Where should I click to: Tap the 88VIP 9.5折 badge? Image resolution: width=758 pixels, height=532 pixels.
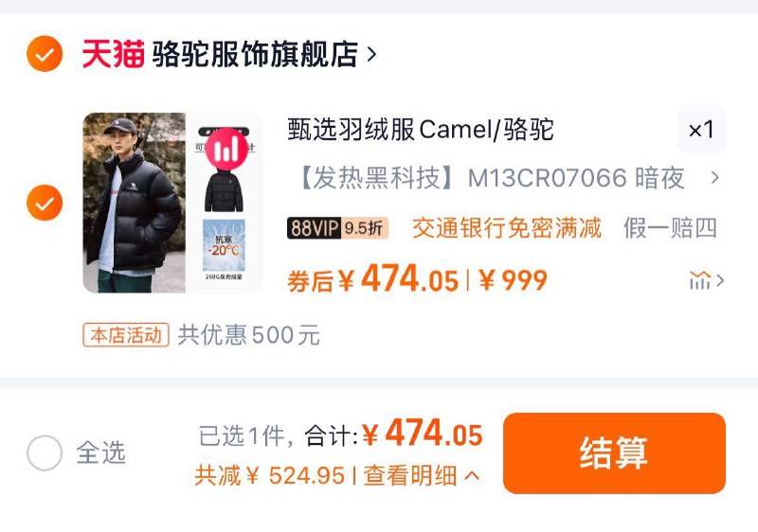point(337,228)
